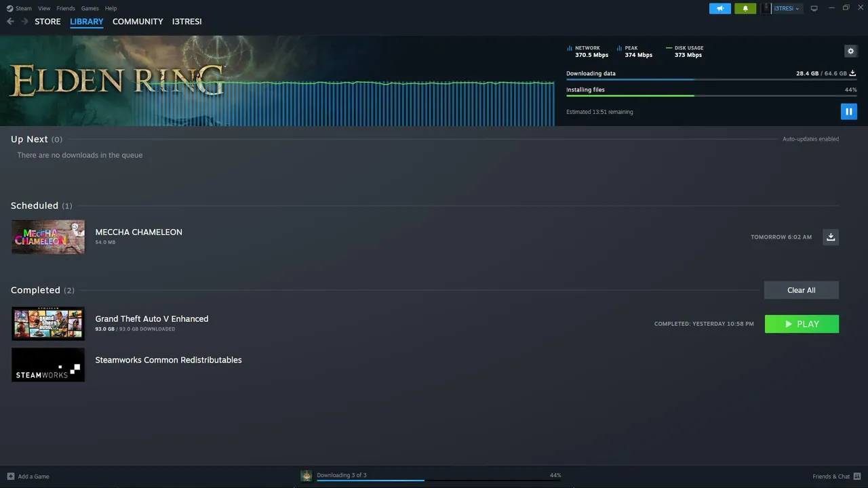
Task: Click 'There are no downloads in the queue'
Action: pyautogui.click(x=80, y=155)
